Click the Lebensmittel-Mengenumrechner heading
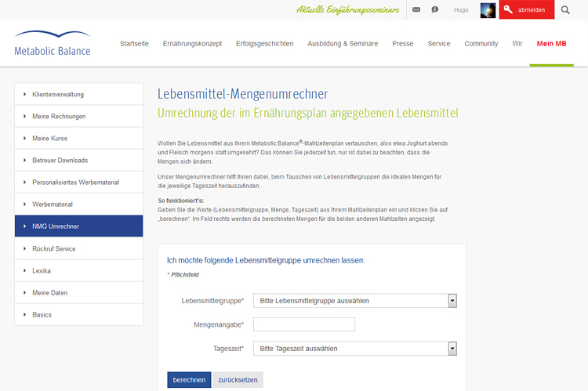This screenshot has width=588, height=391. [242, 94]
